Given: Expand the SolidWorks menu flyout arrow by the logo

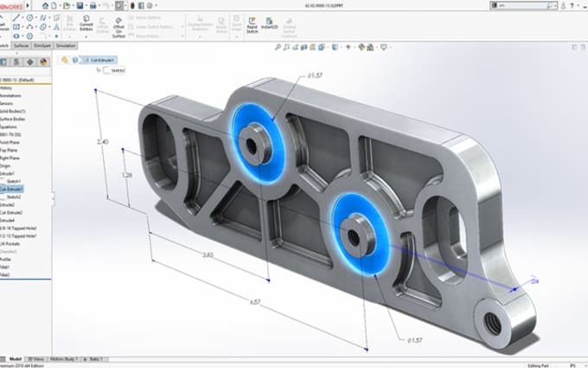Looking at the screenshot, I should (x=28, y=6).
